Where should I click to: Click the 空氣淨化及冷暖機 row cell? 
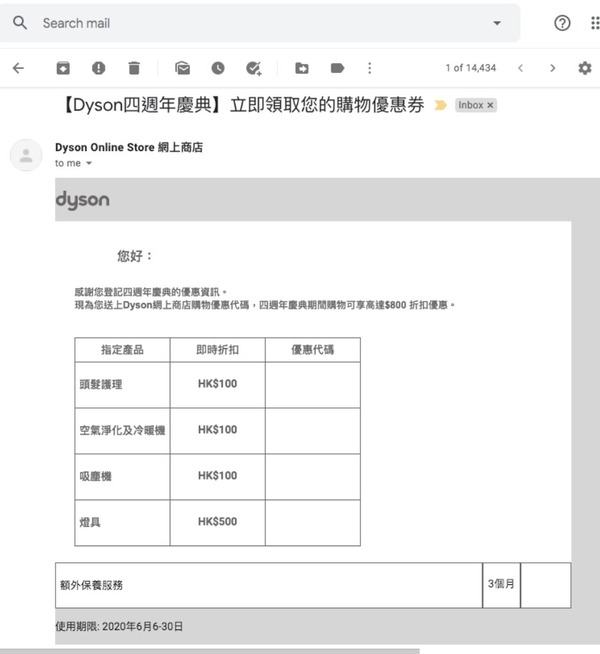pos(122,430)
